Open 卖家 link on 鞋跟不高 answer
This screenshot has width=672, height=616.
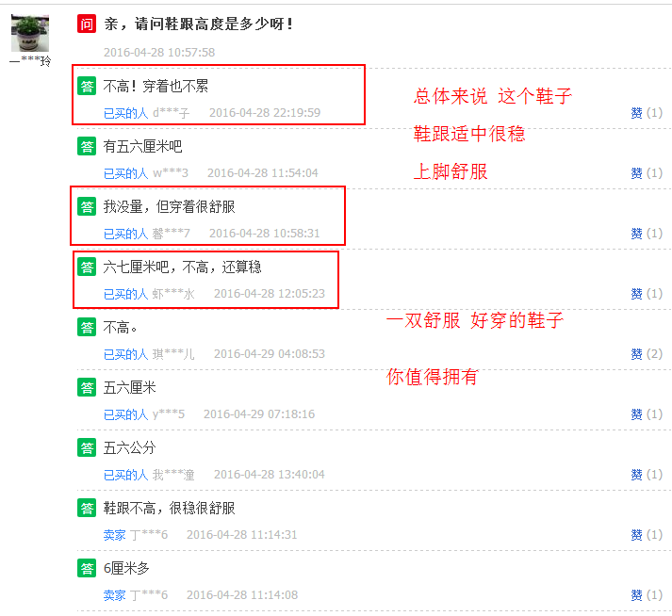click(x=114, y=535)
